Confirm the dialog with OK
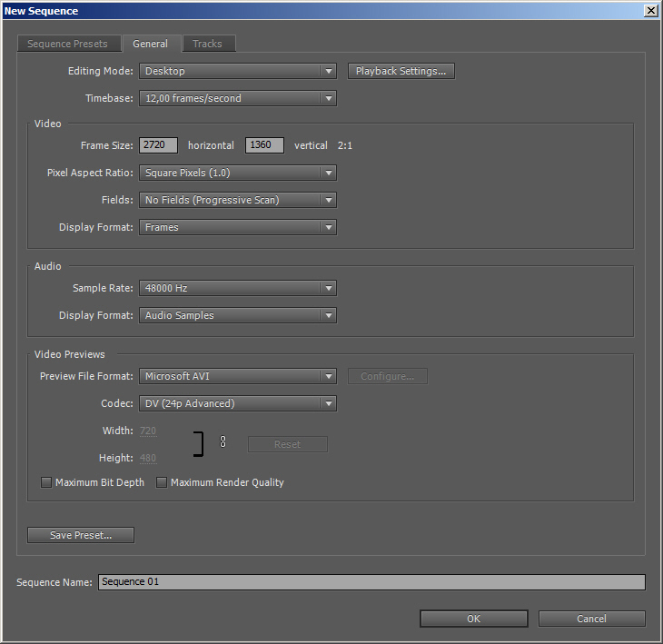Image resolution: width=663 pixels, height=644 pixels. click(x=473, y=619)
